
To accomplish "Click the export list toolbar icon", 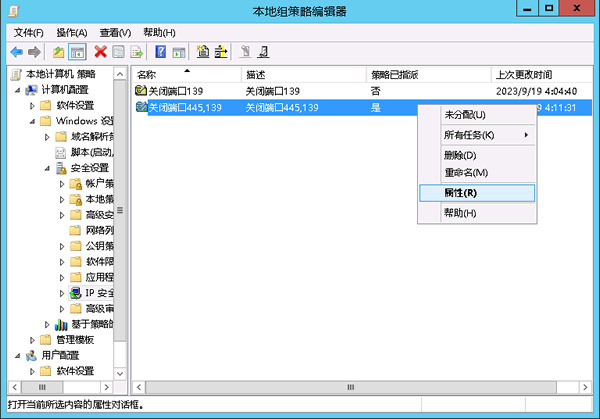I will (x=137, y=52).
